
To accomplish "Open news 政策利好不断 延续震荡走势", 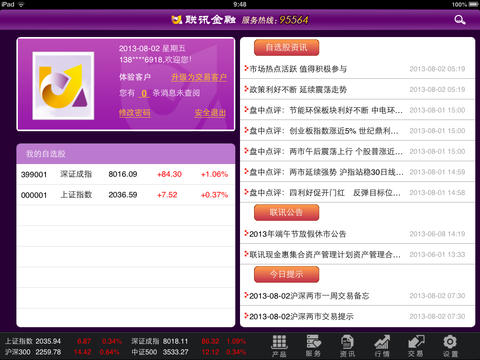I will (357, 89).
